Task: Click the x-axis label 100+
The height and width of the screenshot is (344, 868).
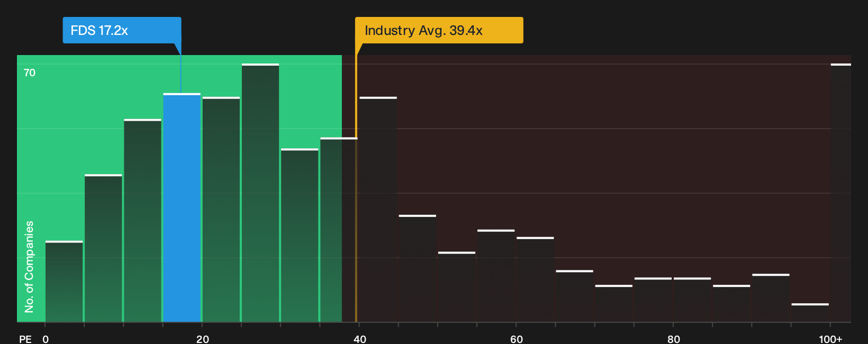Action: [x=830, y=339]
